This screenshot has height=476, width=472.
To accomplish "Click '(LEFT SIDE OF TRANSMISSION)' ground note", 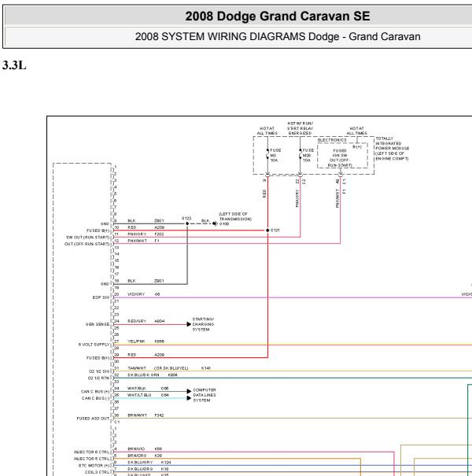I will [x=235, y=216].
